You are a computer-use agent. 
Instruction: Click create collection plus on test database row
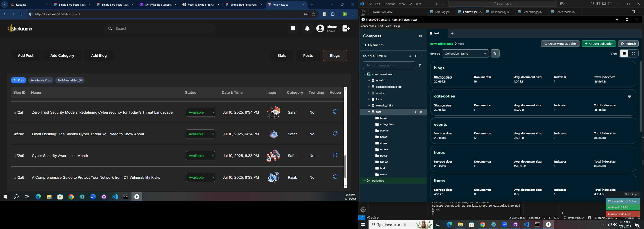click(415, 112)
